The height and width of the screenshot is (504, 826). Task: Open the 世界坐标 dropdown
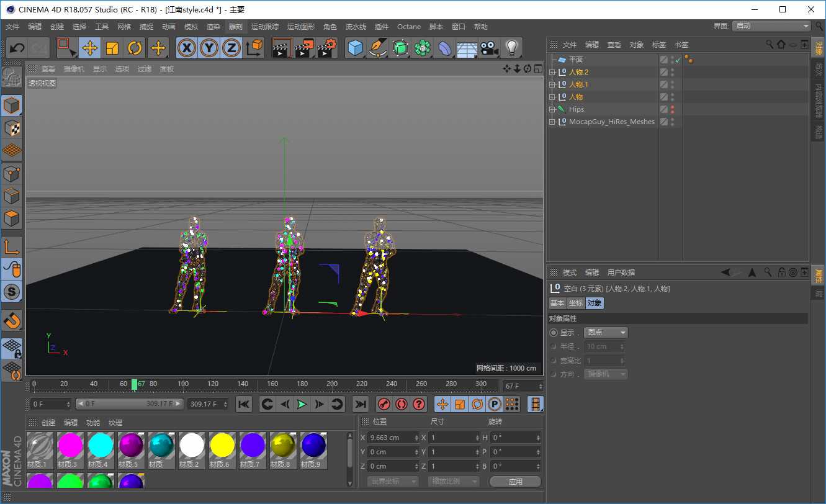pos(393,482)
